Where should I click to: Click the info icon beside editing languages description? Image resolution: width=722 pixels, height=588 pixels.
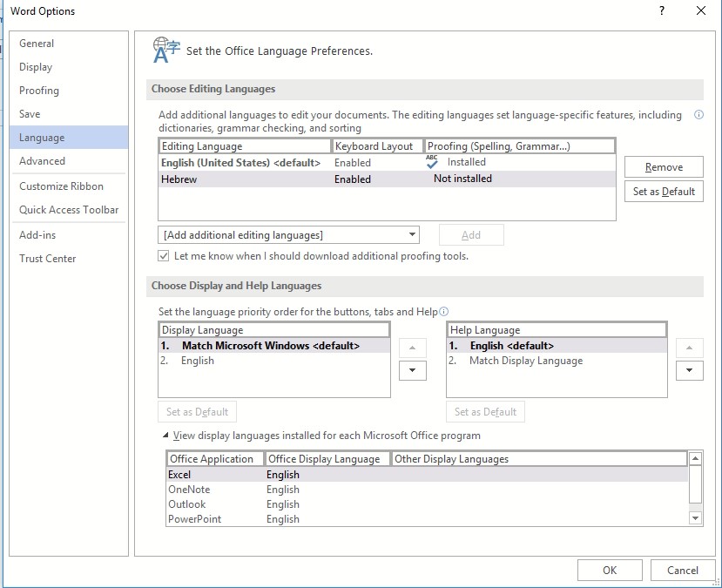tap(698, 115)
